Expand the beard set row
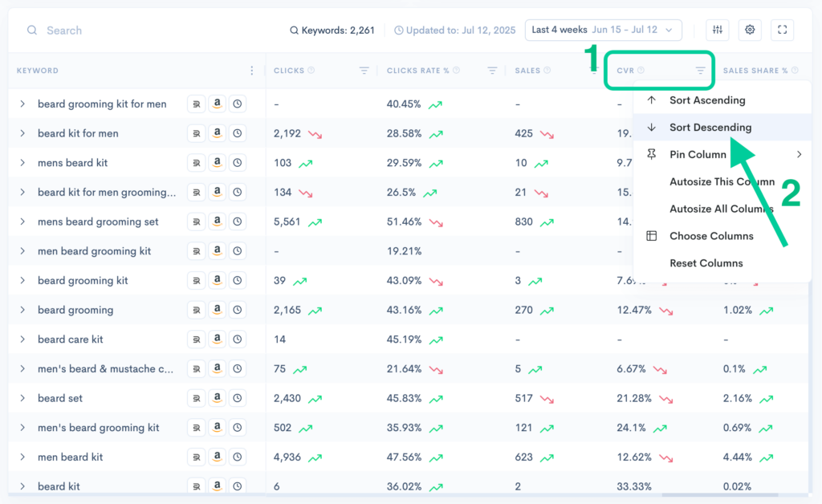Image resolution: width=822 pixels, height=504 pixels. click(22, 398)
